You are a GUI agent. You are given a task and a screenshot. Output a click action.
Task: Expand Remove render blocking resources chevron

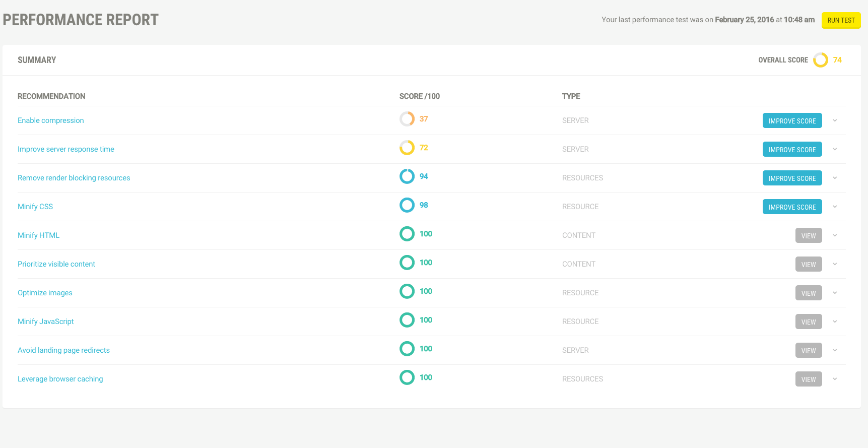coord(835,178)
